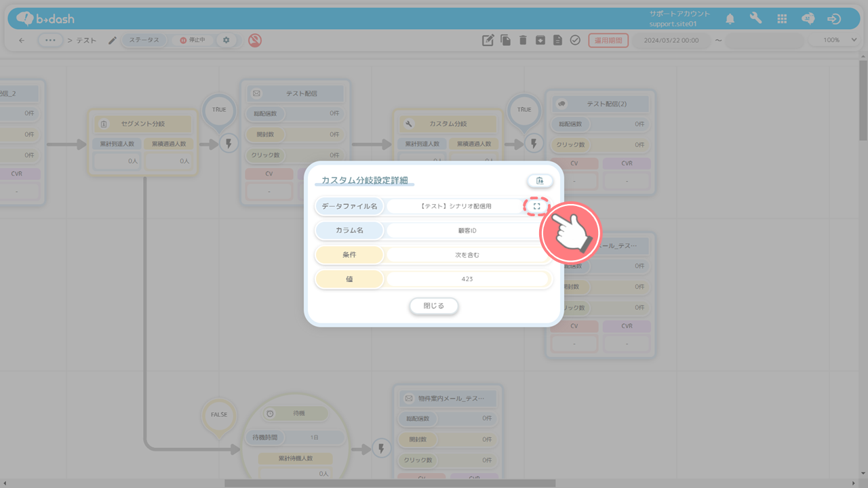This screenshot has width=868, height=488.
Task: Click 累計待機人数 label in 待機 node
Action: [296, 458]
